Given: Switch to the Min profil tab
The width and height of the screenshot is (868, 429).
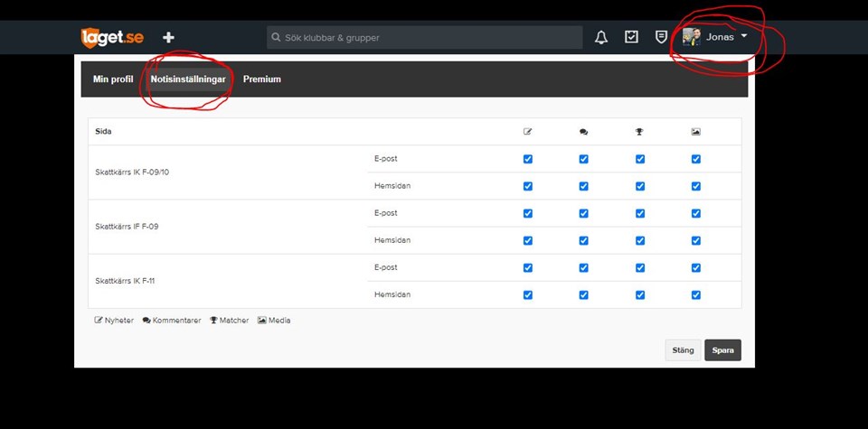Looking at the screenshot, I should point(113,79).
